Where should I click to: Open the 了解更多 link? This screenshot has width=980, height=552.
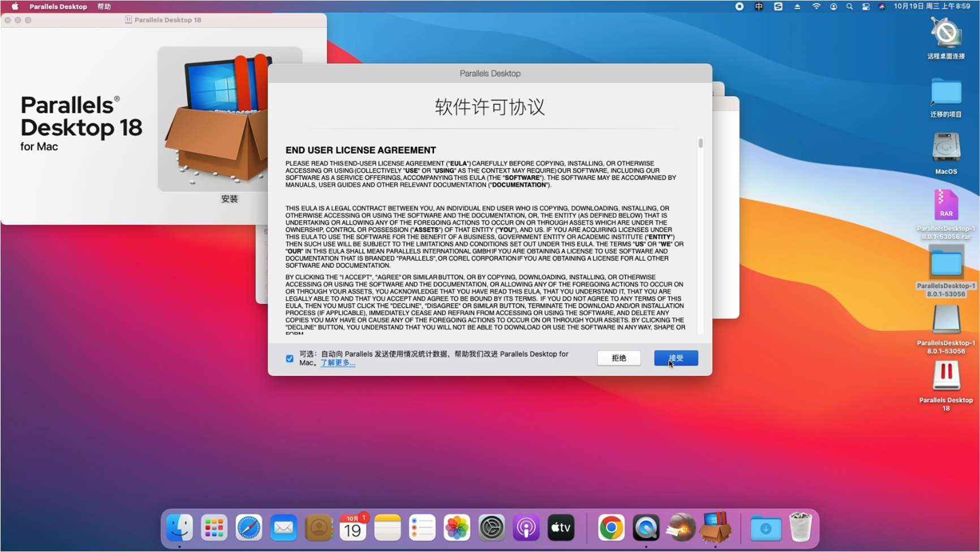point(338,363)
